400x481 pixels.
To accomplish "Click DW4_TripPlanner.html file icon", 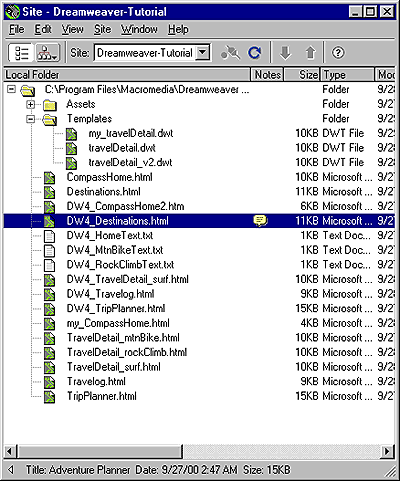I will coord(49,309).
